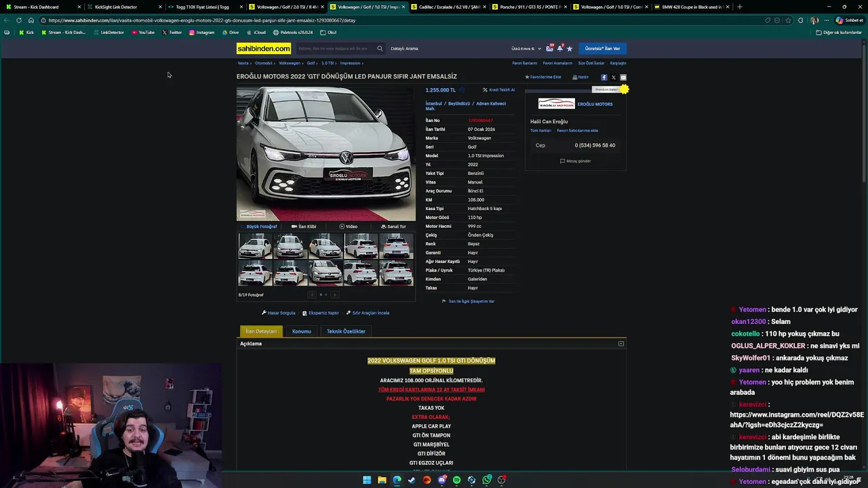Open WhatsApp from taskbar
The image size is (868, 488).
pyautogui.click(x=487, y=480)
